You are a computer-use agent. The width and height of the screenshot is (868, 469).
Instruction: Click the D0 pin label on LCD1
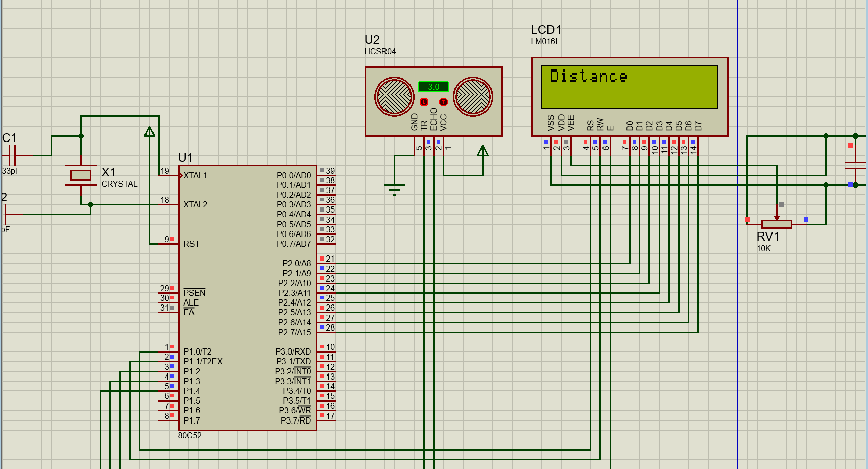(630, 126)
